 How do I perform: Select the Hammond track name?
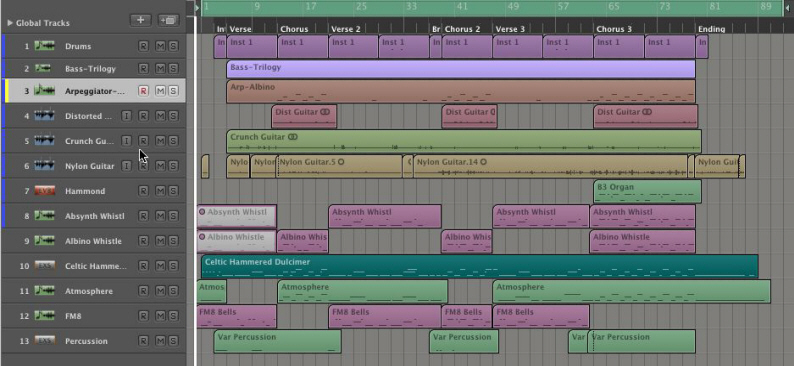pos(85,191)
